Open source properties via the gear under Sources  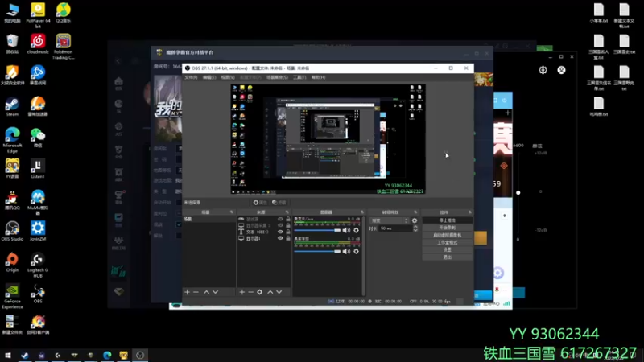point(259,292)
